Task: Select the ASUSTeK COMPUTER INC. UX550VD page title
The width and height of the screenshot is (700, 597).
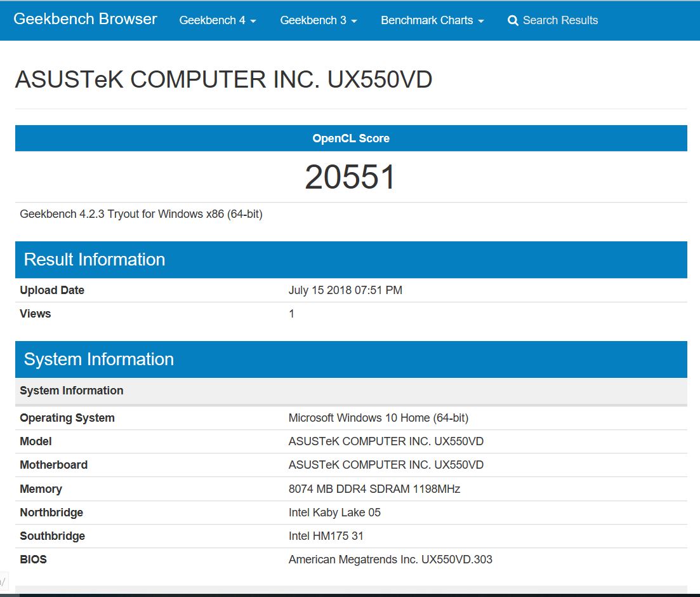Action: [x=223, y=79]
